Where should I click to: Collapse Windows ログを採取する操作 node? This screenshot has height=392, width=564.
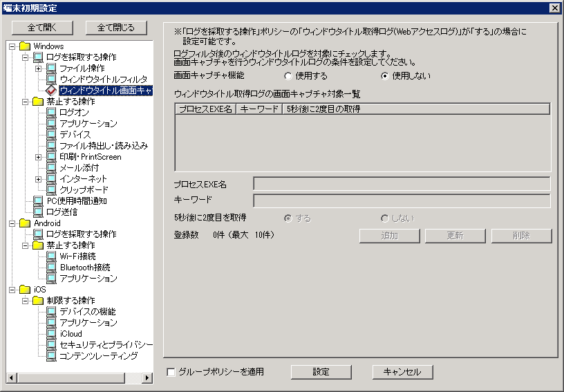(25, 57)
